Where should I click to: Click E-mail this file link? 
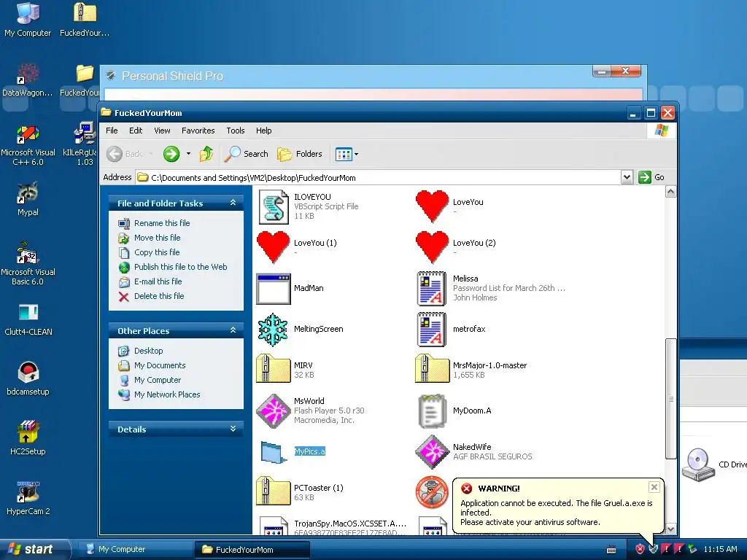tap(158, 281)
